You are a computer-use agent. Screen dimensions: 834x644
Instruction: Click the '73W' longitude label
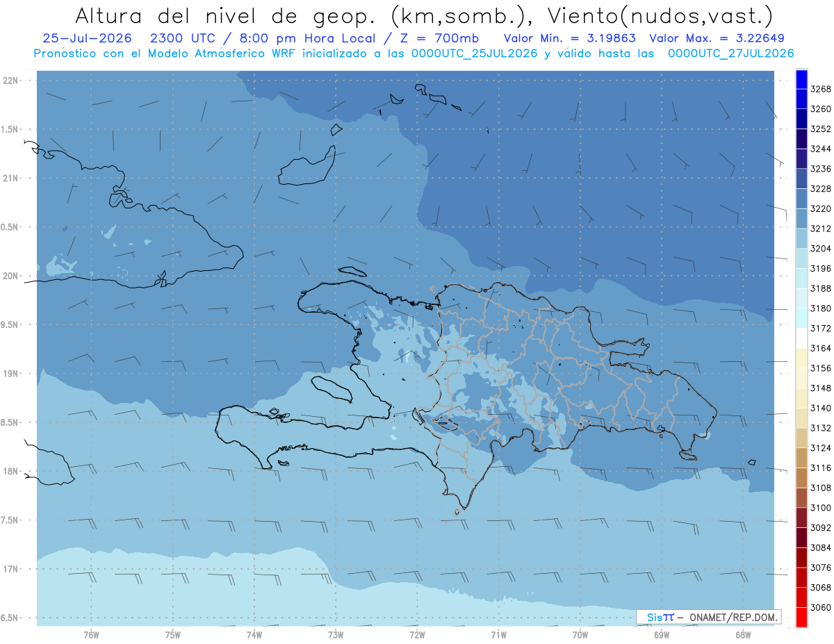click(x=336, y=634)
